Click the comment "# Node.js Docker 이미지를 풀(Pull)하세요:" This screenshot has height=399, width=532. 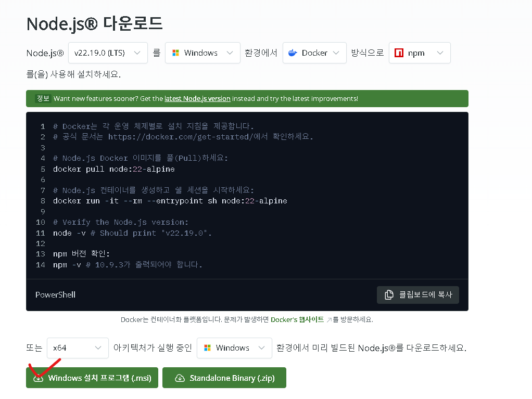point(141,158)
